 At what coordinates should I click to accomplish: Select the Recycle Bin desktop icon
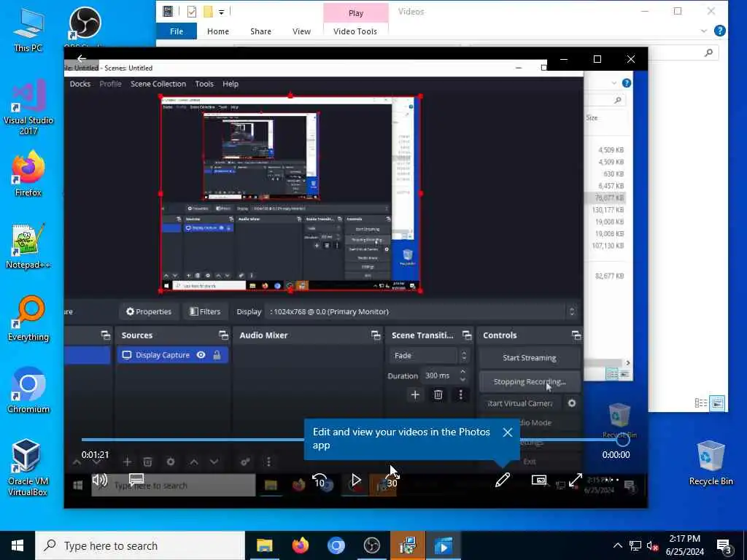pyautogui.click(x=711, y=463)
